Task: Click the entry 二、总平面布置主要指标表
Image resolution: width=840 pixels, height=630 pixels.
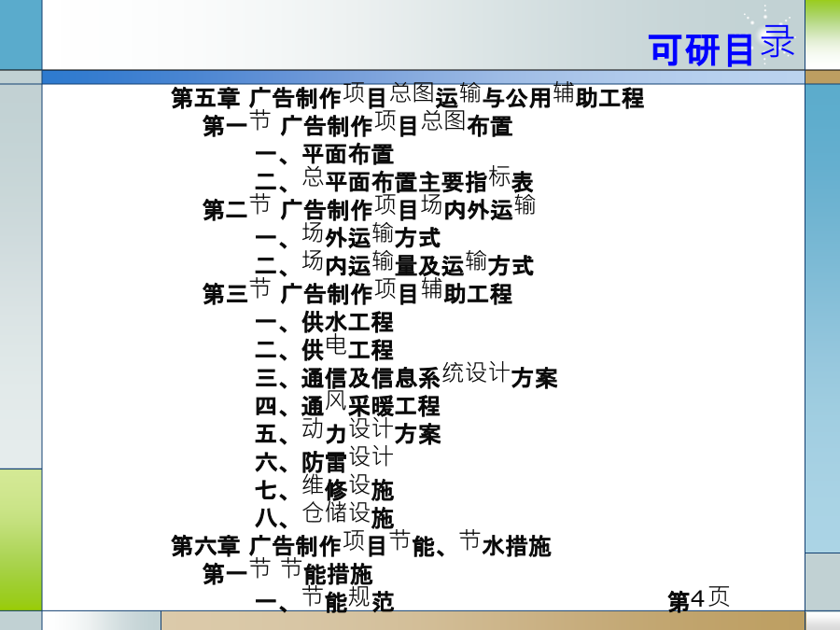Action: pyautogui.click(x=394, y=179)
